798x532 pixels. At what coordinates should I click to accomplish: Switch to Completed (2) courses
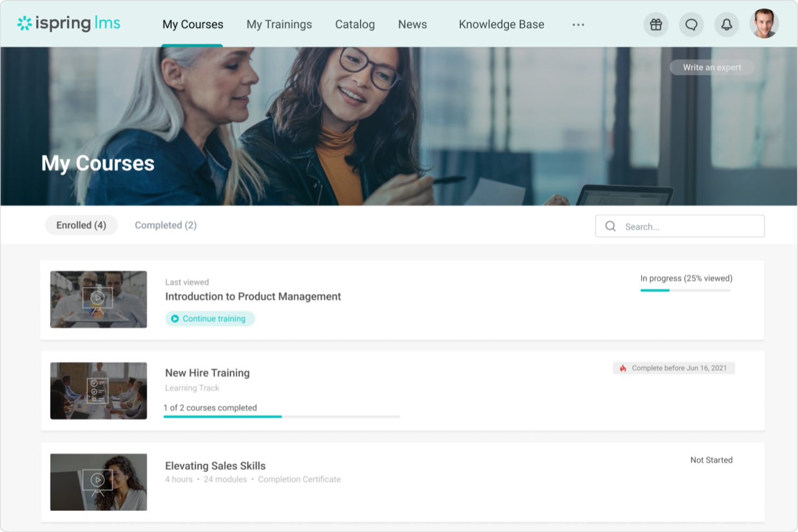(166, 225)
